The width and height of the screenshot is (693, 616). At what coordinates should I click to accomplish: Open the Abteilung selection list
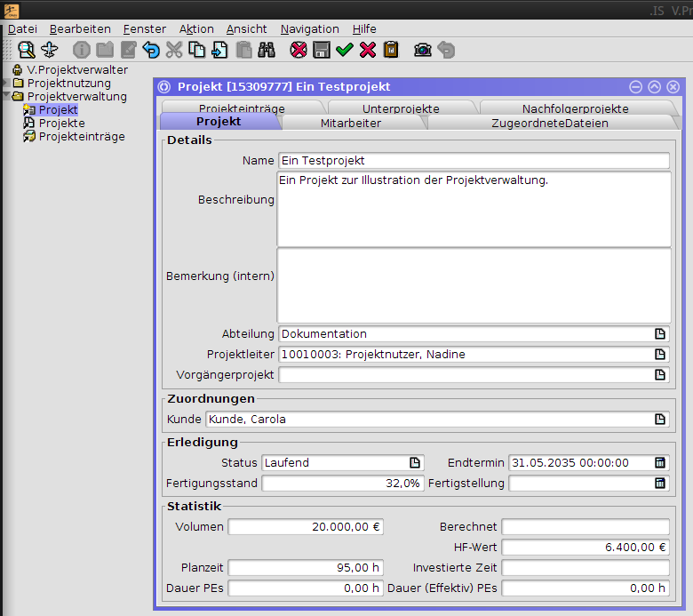pos(660,334)
